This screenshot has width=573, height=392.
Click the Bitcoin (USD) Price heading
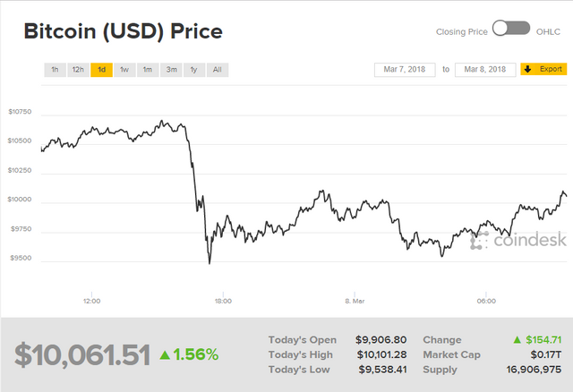pos(123,31)
